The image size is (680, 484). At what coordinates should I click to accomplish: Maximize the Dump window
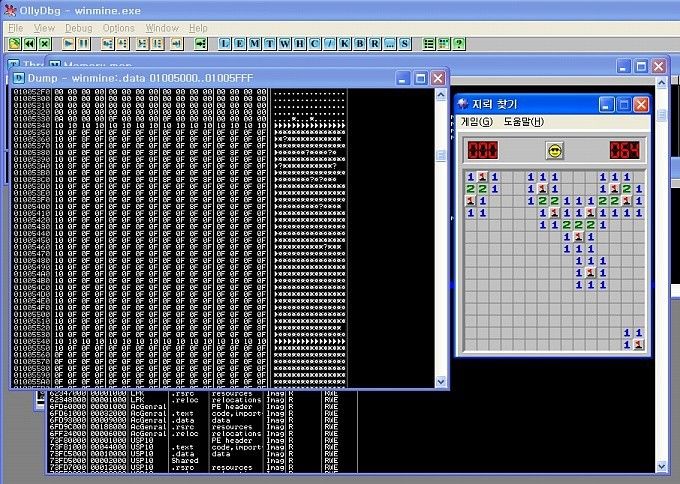coord(420,78)
